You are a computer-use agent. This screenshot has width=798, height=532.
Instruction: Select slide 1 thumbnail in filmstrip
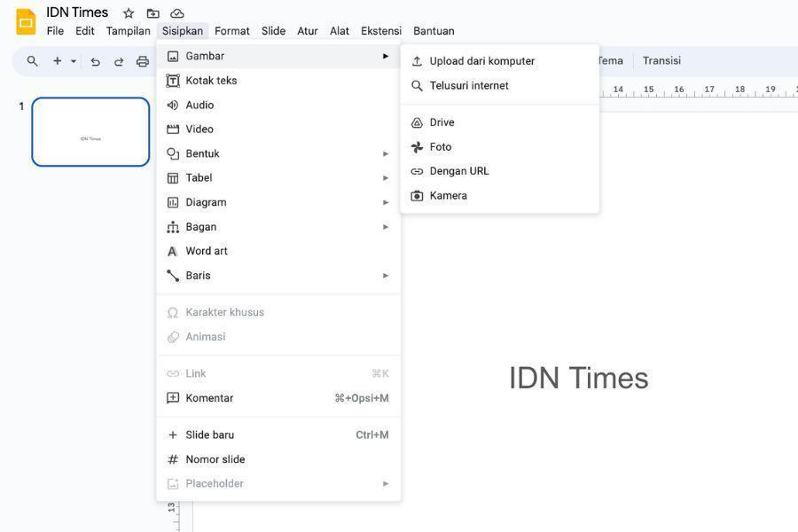[x=90, y=132]
